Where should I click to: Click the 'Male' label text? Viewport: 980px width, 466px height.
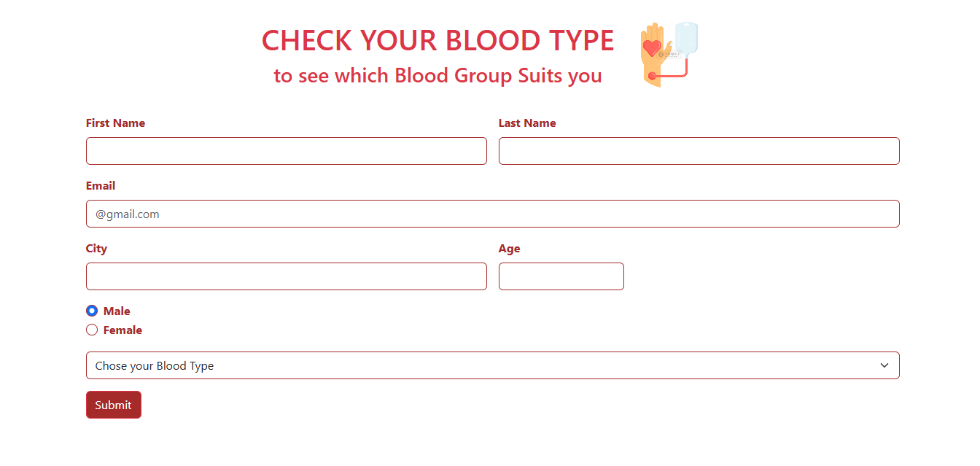[x=117, y=311]
